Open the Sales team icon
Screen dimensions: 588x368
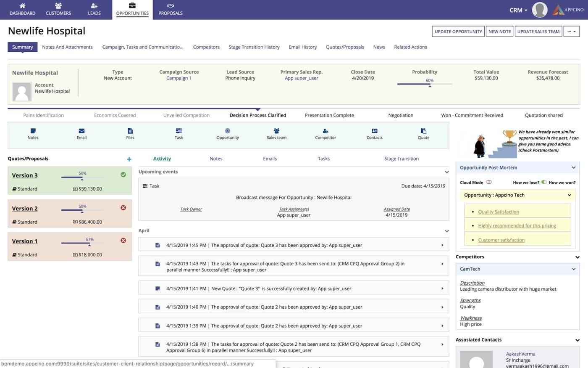point(276,131)
